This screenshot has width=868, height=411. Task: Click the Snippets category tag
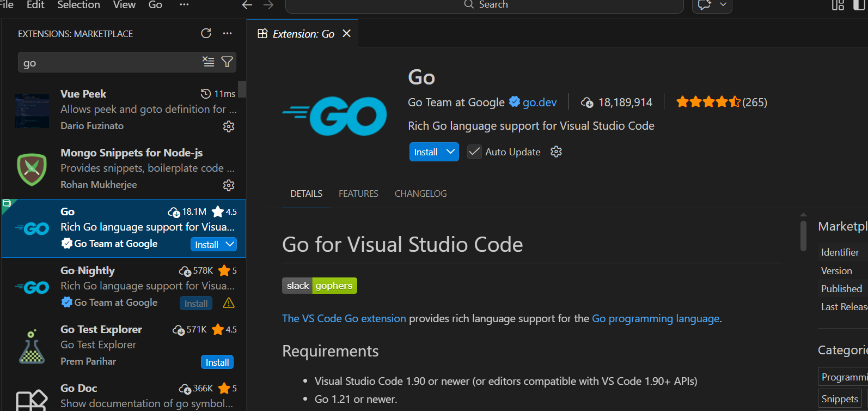pyautogui.click(x=840, y=399)
